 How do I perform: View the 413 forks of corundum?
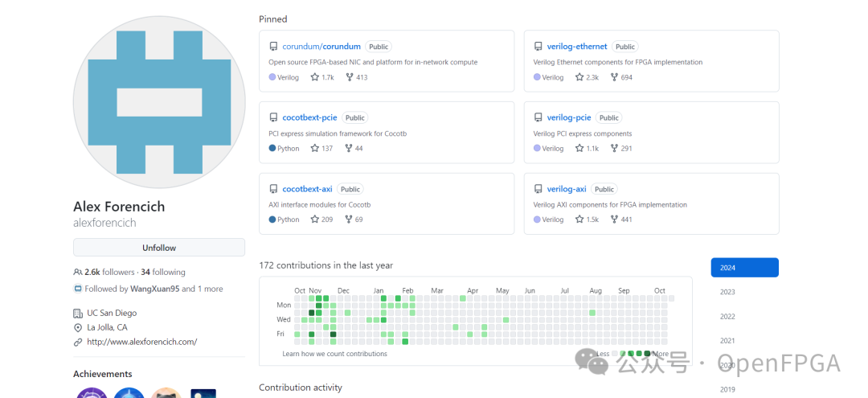pos(357,77)
